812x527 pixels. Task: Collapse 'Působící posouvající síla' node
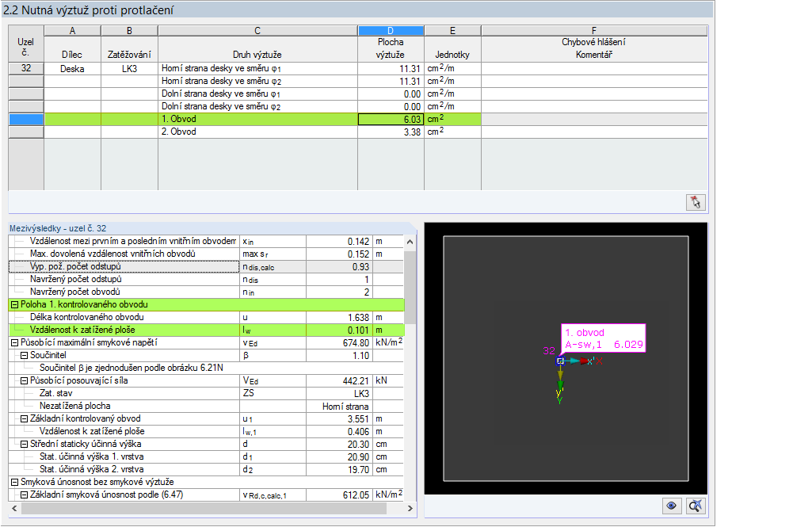[24, 381]
